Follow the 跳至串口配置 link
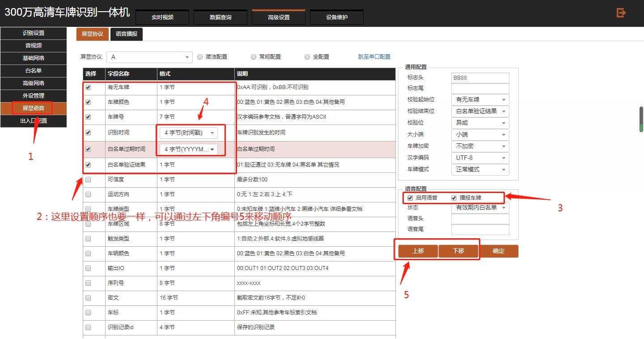 374,57
